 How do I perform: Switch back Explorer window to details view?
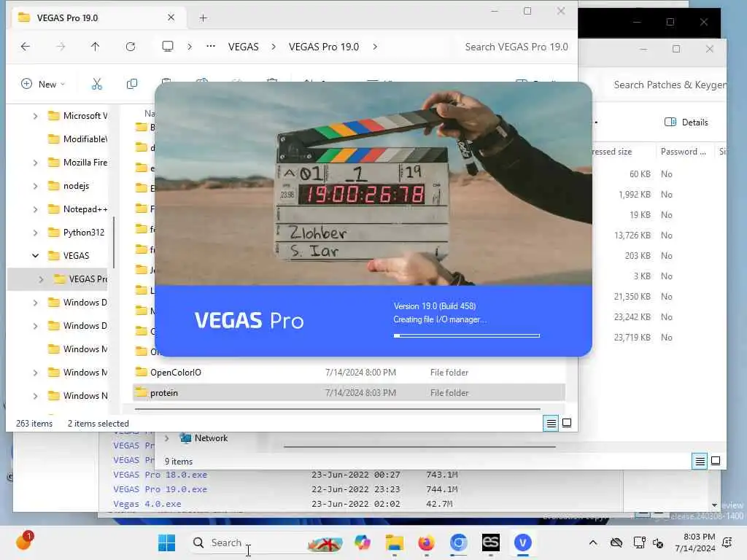point(700,461)
